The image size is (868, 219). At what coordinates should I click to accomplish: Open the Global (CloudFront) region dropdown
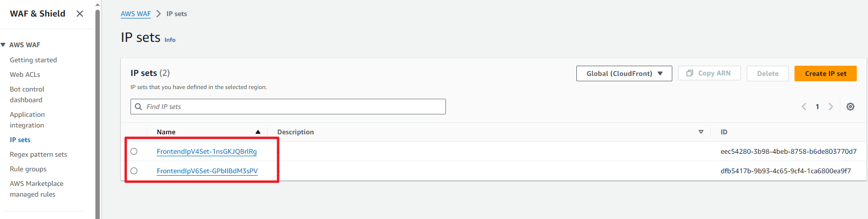coord(624,73)
